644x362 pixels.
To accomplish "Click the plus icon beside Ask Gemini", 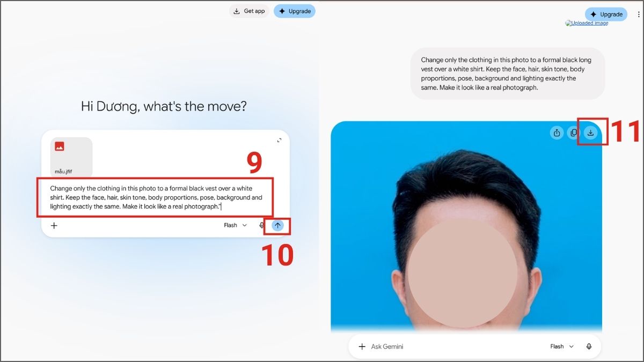I will pos(362,346).
